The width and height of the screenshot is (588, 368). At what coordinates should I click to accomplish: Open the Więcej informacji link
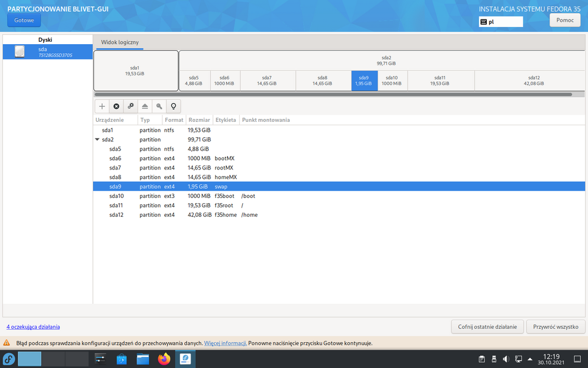pyautogui.click(x=225, y=343)
